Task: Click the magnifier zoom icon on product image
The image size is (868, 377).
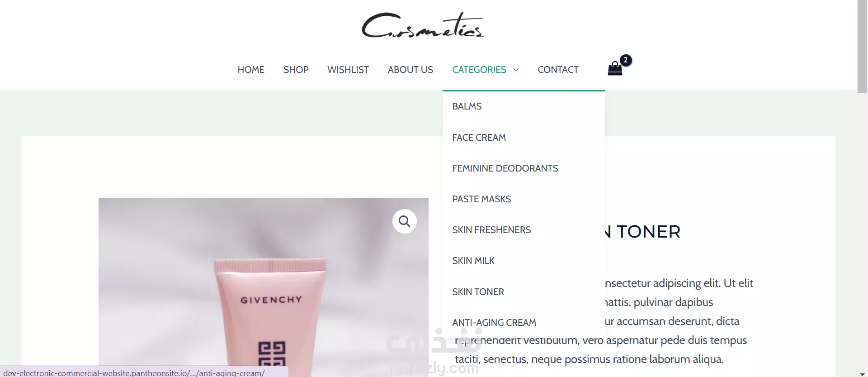Action: click(404, 221)
